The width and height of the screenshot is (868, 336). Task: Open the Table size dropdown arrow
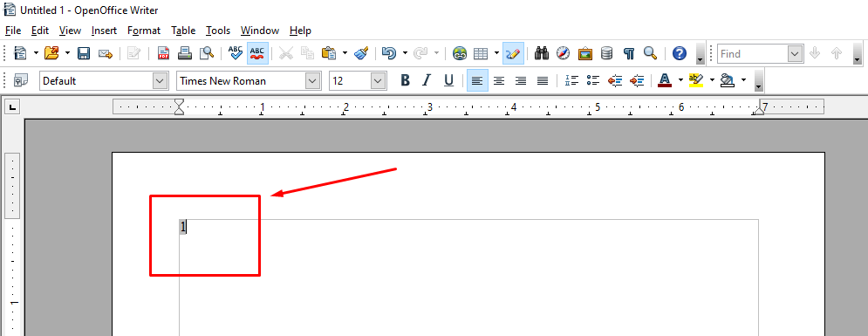496,53
